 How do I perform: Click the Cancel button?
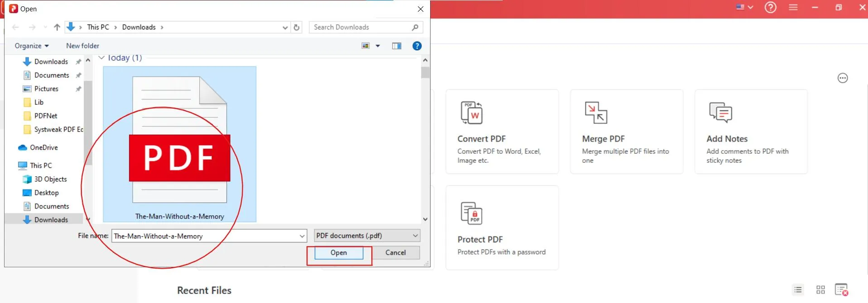[x=395, y=253]
